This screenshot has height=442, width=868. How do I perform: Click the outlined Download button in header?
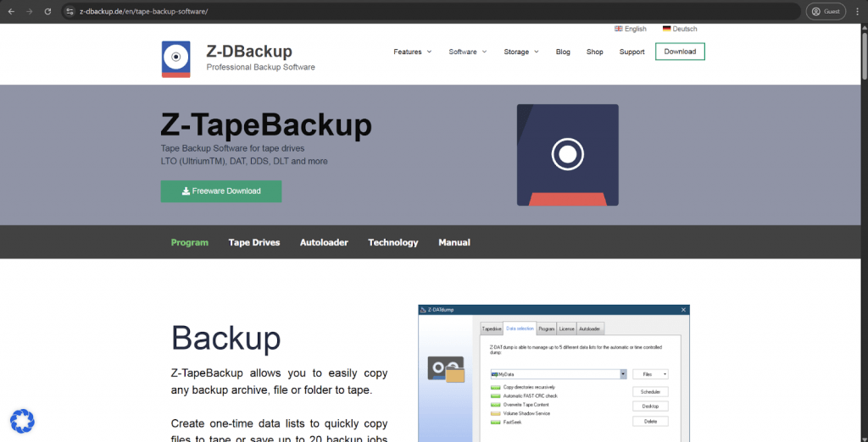tap(680, 52)
